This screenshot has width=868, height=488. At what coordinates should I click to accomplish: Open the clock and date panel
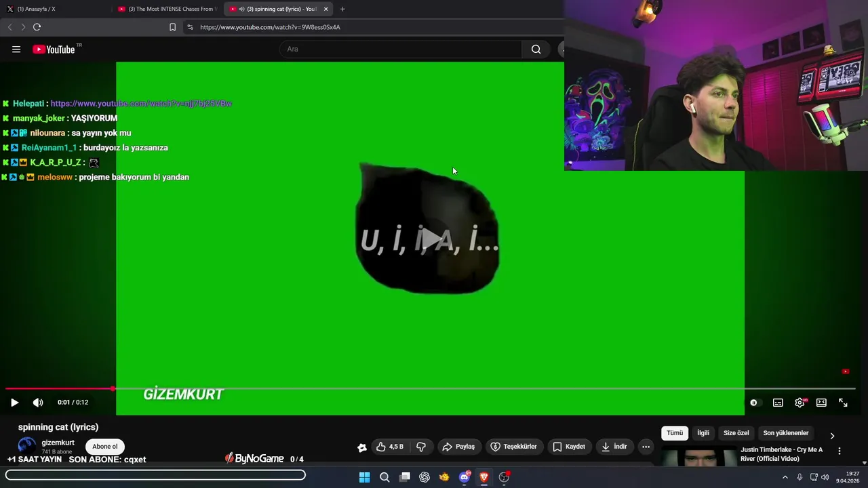point(848,477)
